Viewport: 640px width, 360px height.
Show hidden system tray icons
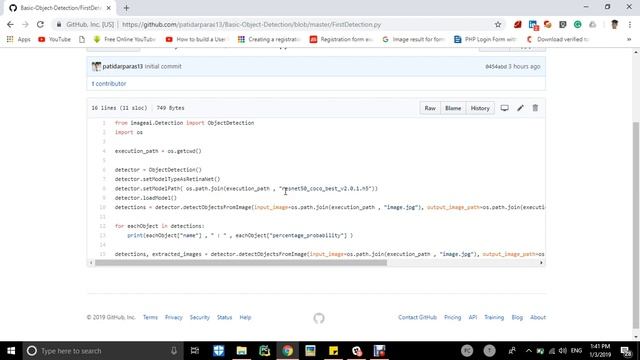pos(529,351)
